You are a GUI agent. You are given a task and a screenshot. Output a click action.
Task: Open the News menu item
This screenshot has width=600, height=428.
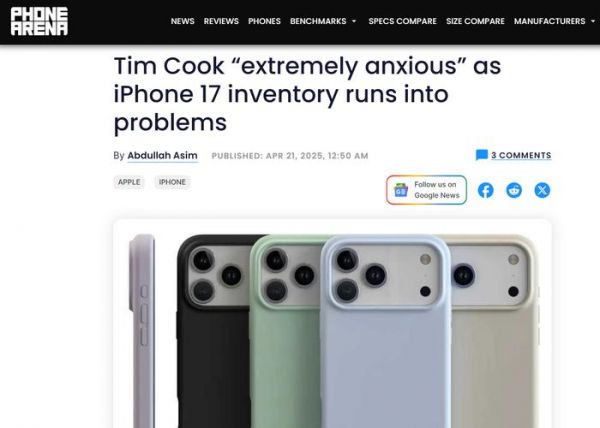pos(183,21)
